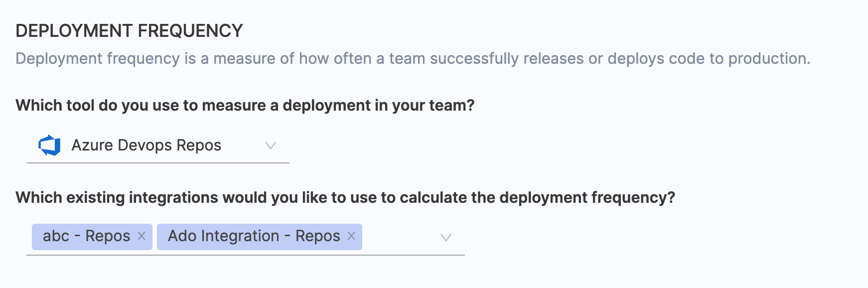868x288 pixels.
Task: Click the Azure DevOps logo icon
Action: pos(49,145)
